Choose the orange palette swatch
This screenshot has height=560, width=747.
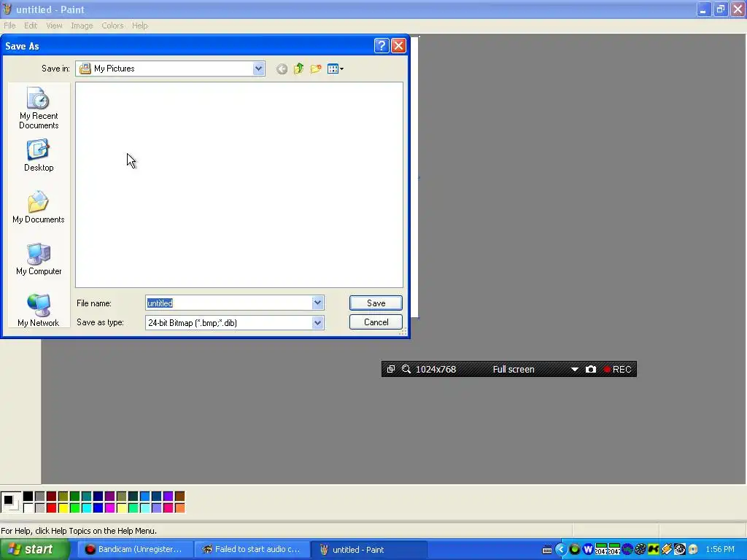(x=179, y=508)
